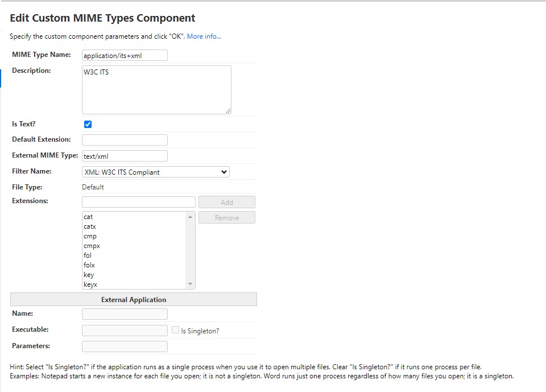The image size is (546, 392).
Task: Select the Description text area
Action: [156, 89]
